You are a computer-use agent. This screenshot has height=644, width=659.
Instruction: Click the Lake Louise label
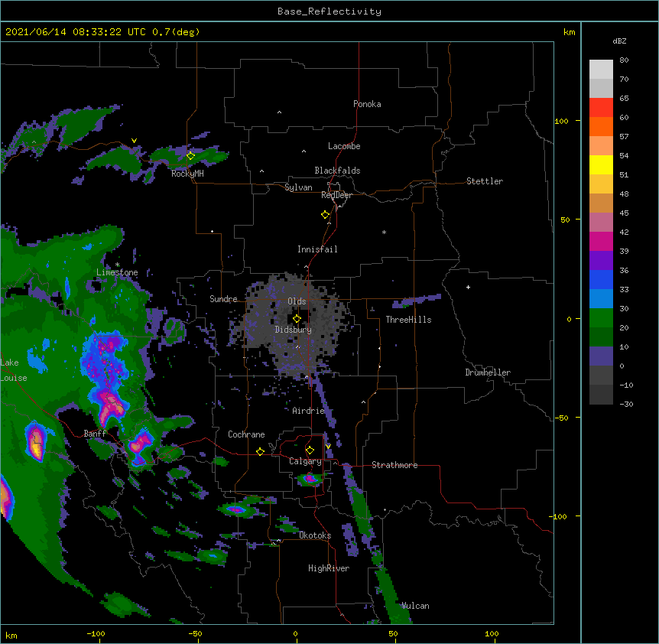tap(14, 370)
